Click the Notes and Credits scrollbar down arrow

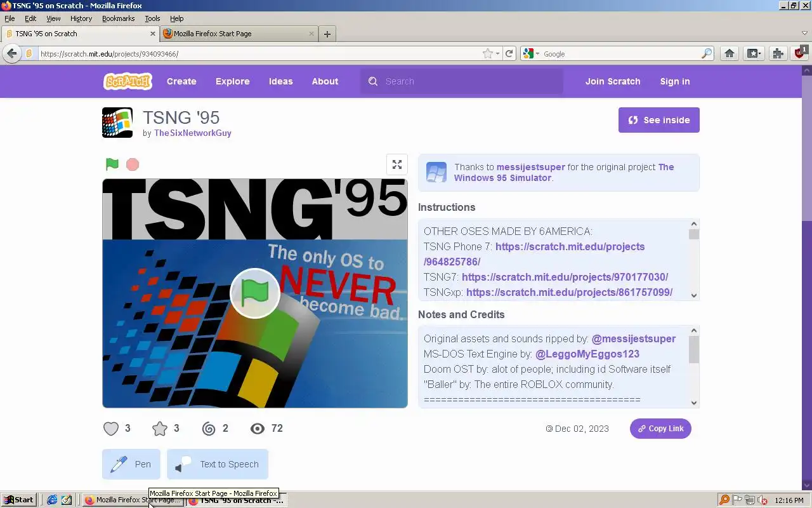(694, 403)
